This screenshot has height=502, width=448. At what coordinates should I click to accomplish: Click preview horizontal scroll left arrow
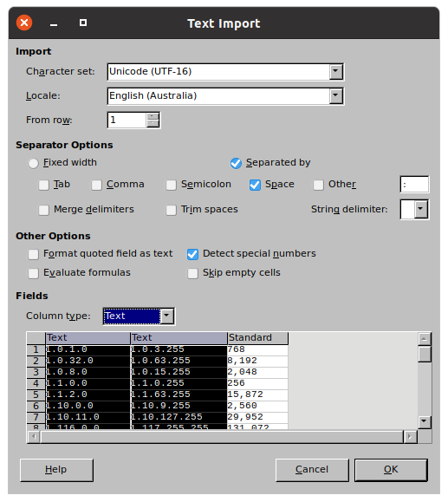(x=34, y=437)
